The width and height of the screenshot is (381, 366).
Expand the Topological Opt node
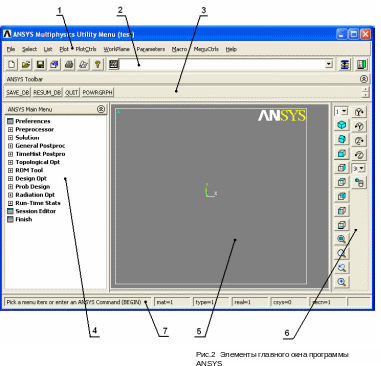tap(10, 162)
